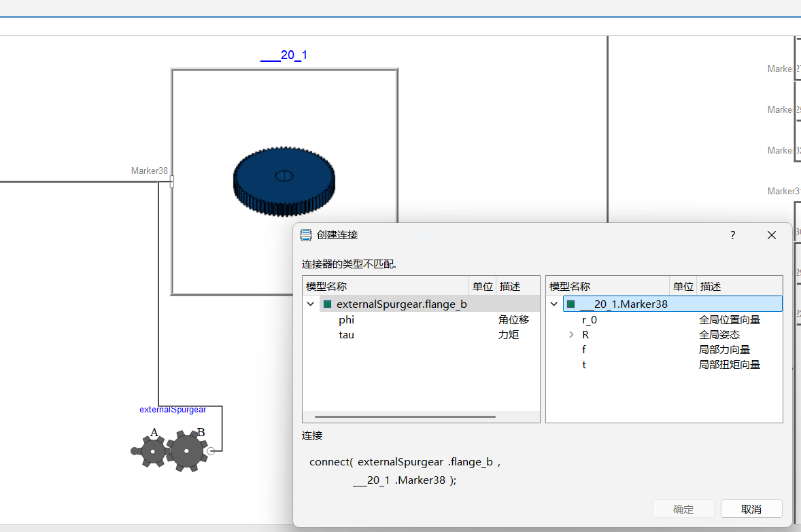Select the blue gear component __20_1

(x=284, y=181)
